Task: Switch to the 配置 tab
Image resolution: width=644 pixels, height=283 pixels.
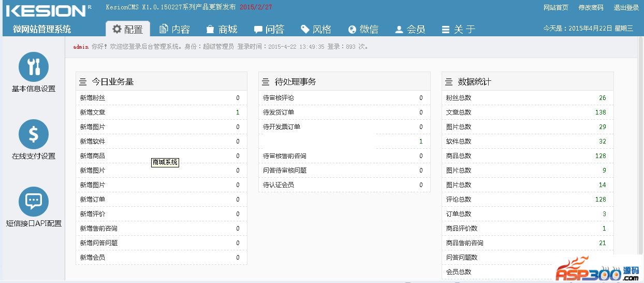Action: coord(128,30)
